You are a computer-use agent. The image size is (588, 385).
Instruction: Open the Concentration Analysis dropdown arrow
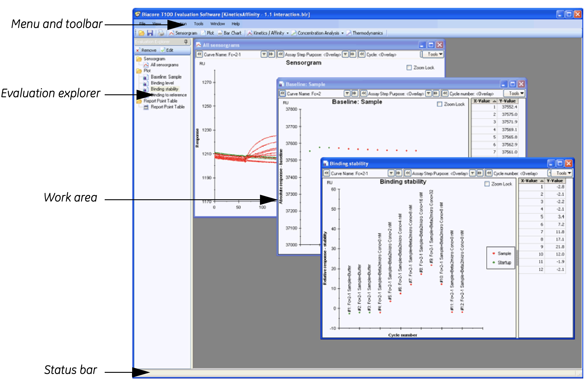(343, 33)
